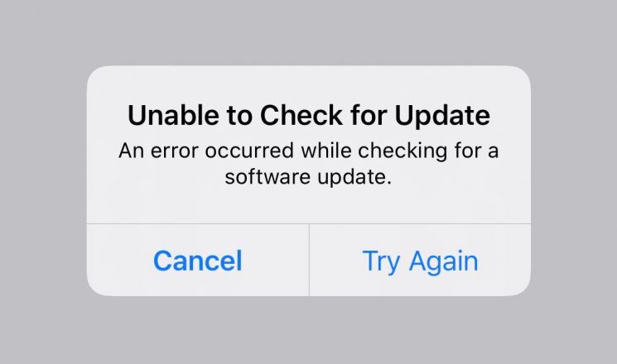This screenshot has width=617, height=364.
Task: Click the 'An error occurred' message line
Action: coord(309,151)
